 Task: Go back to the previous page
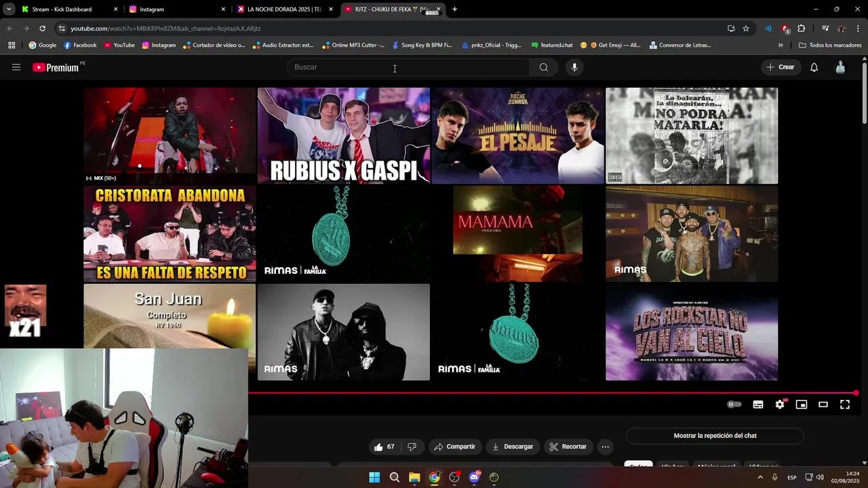(x=9, y=28)
